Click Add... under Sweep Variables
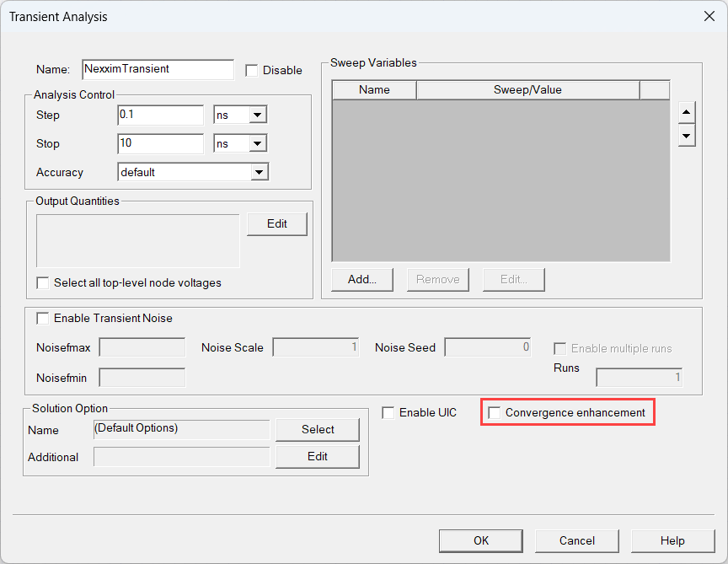The width and height of the screenshot is (728, 564). click(x=362, y=279)
